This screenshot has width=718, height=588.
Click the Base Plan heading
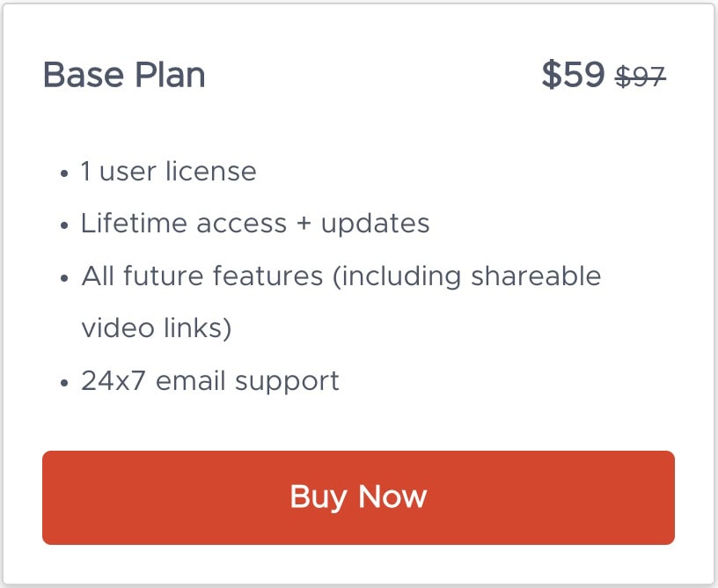coord(124,76)
